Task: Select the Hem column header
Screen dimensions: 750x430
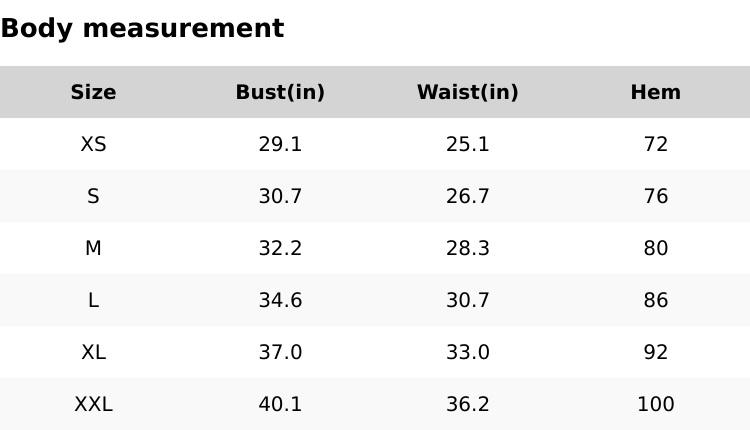Action: tap(655, 92)
